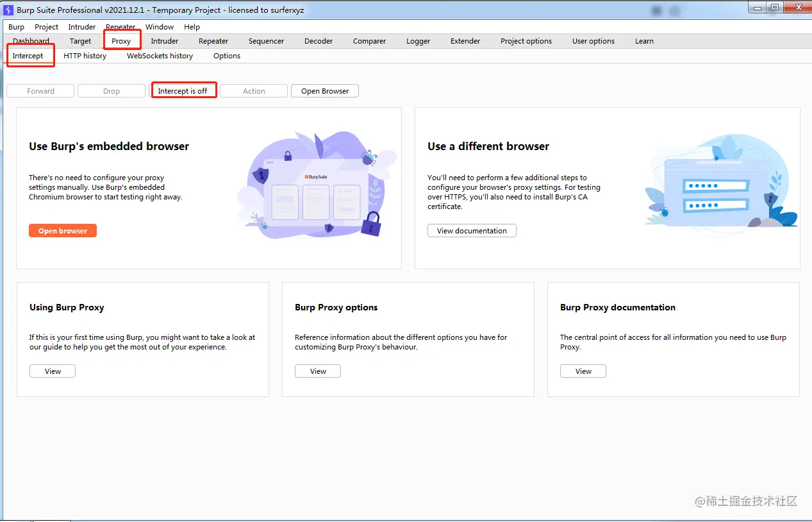Click the Burp Proxy documentation heading
Viewport: 812px width, 522px height.
coord(618,307)
